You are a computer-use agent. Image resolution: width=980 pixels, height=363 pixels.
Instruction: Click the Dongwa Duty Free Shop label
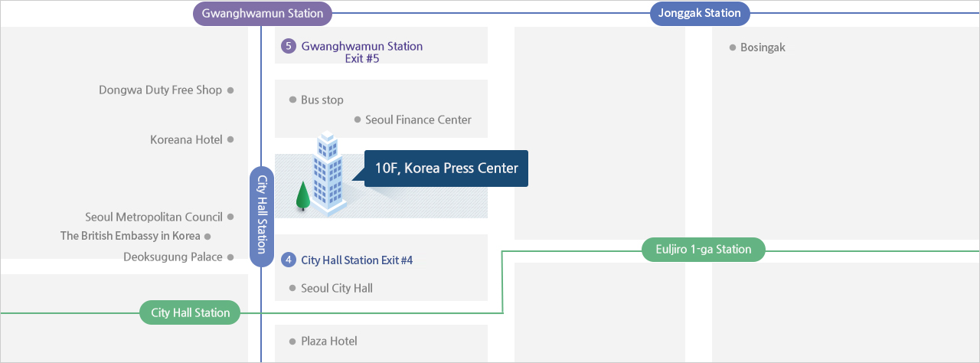[160, 90]
